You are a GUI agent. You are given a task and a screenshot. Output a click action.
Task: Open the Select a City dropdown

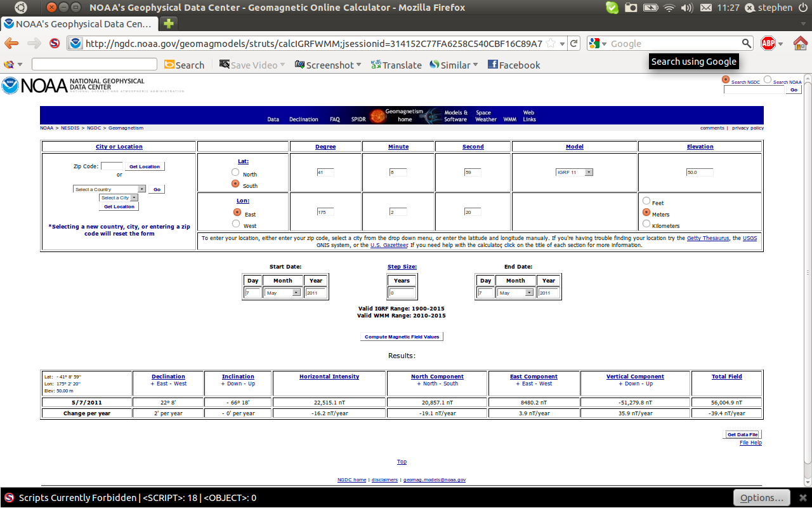click(x=119, y=197)
